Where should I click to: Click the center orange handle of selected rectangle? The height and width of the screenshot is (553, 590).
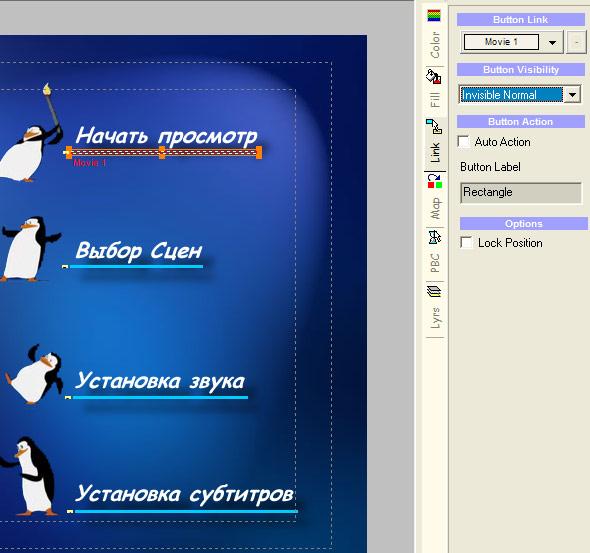(162, 152)
